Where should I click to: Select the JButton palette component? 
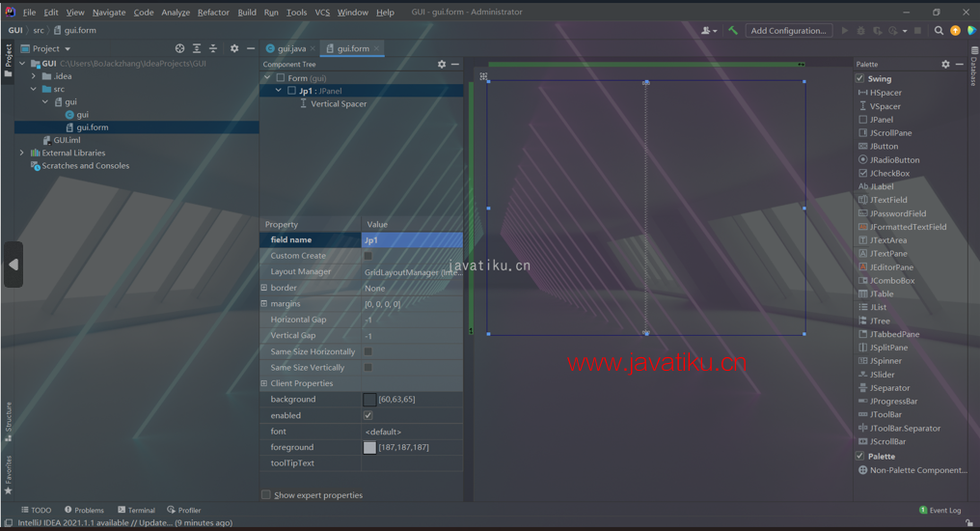pos(884,147)
